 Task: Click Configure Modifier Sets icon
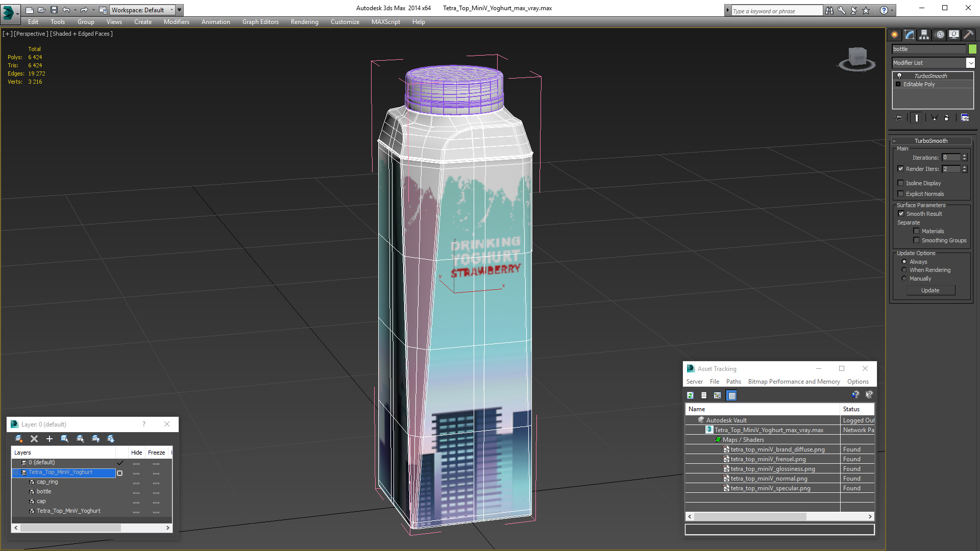pyautogui.click(x=965, y=118)
